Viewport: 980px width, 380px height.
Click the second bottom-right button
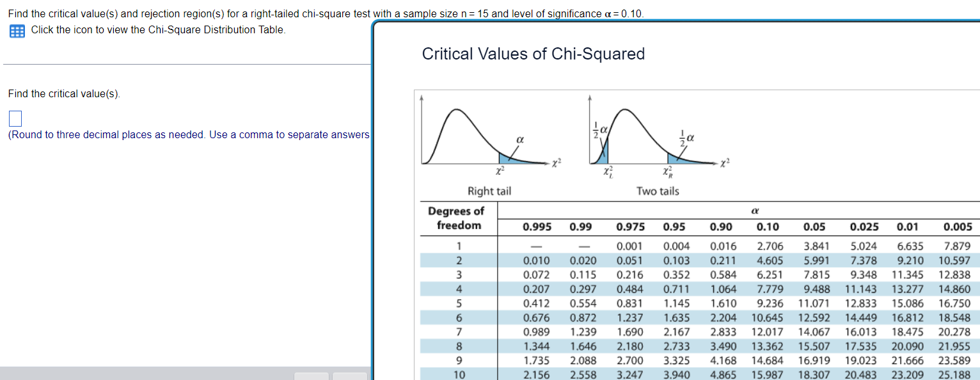[312, 377]
